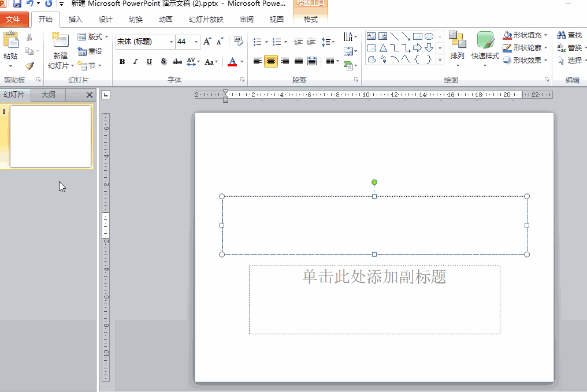
Task: Click the font color red A swatch
Action: (232, 62)
